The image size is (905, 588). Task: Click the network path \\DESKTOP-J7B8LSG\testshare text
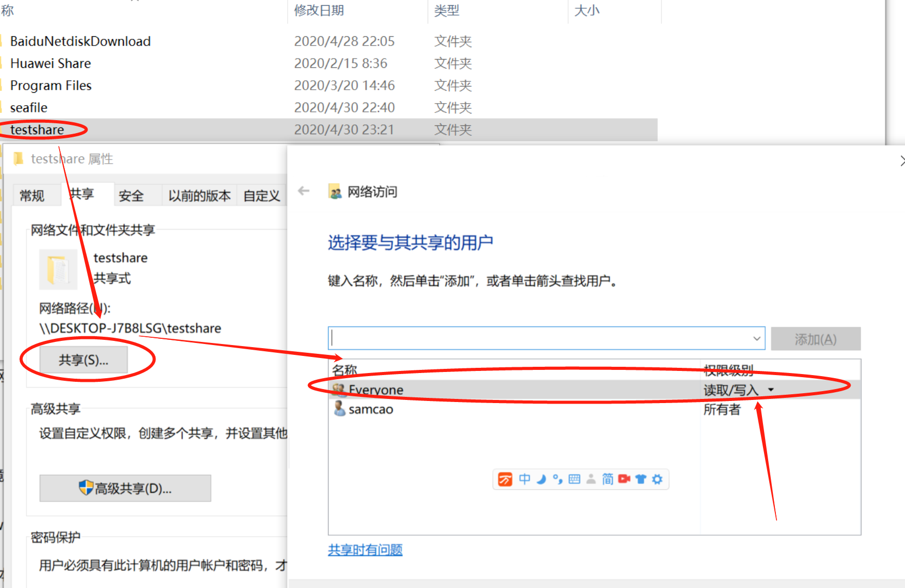tap(130, 328)
